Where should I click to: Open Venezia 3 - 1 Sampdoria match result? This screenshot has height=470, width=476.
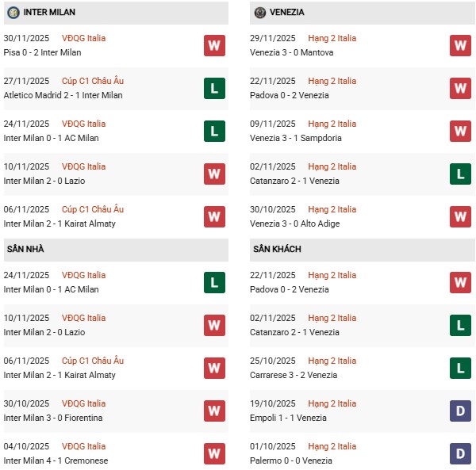(x=296, y=139)
